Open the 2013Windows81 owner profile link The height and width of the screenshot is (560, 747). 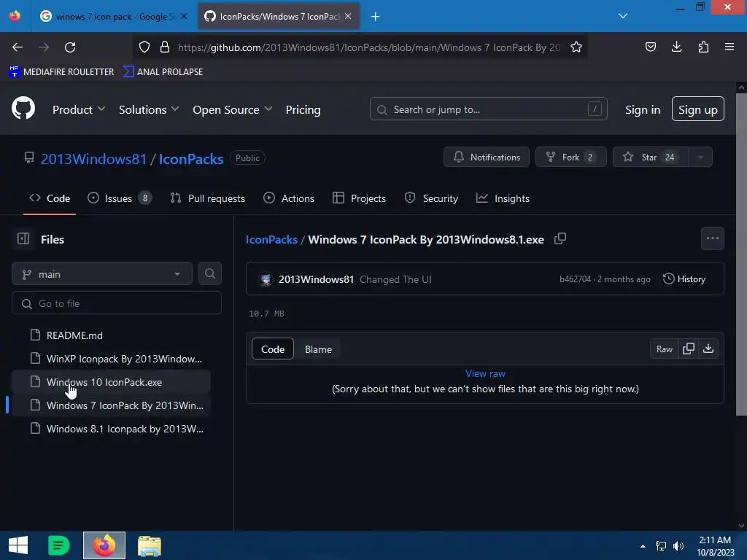click(x=93, y=158)
